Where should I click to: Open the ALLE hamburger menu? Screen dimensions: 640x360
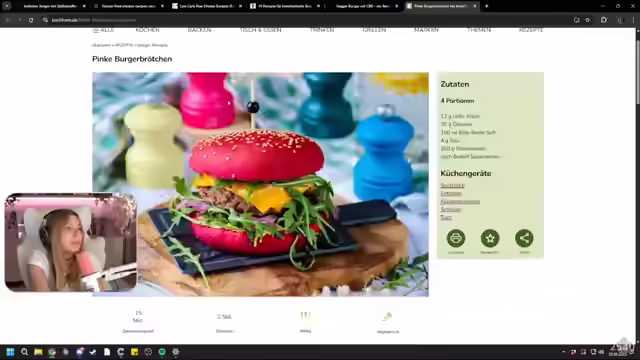pos(103,30)
